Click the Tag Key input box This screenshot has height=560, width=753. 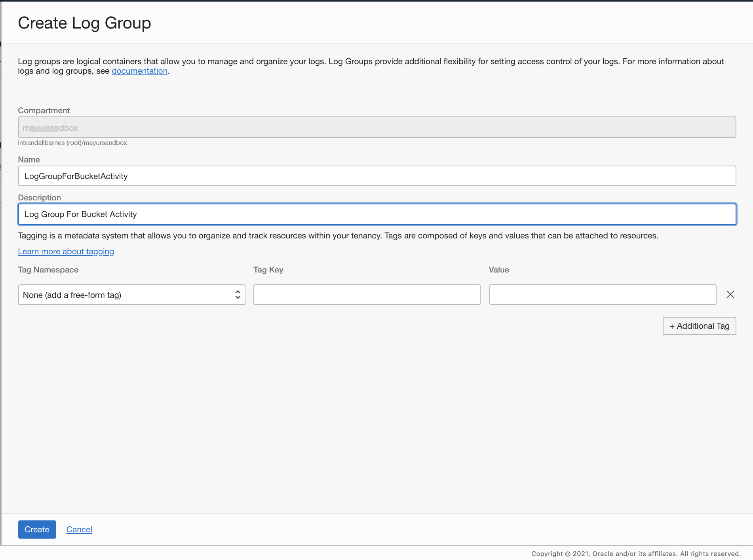[367, 294]
